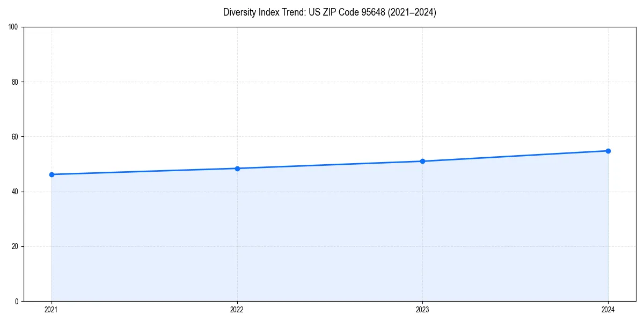Click the 20 y-axis tick label

[x=14, y=247]
